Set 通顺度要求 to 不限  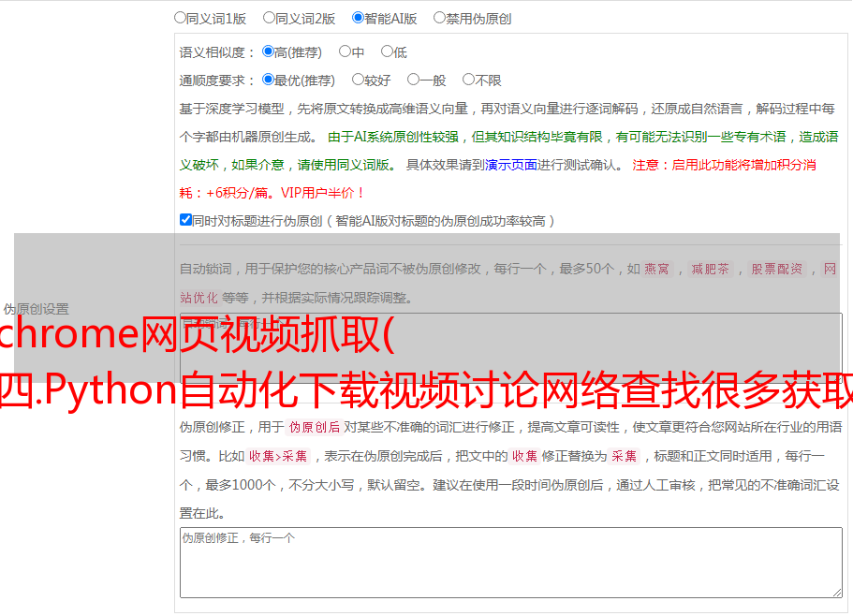pos(468,80)
